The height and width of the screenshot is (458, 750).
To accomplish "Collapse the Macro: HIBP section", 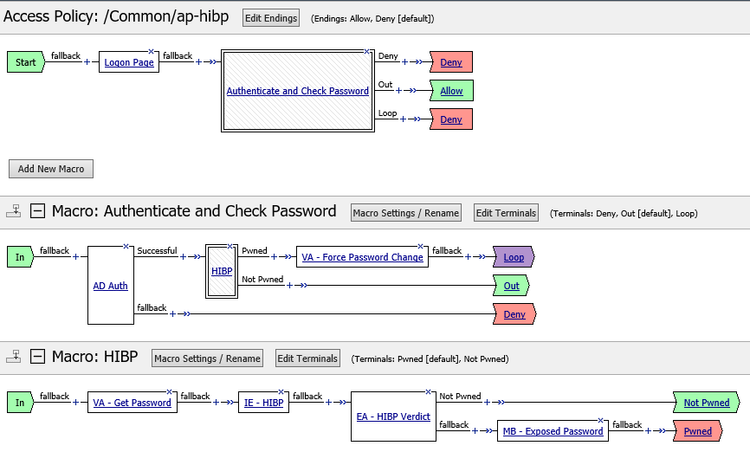I will pyautogui.click(x=38, y=357).
